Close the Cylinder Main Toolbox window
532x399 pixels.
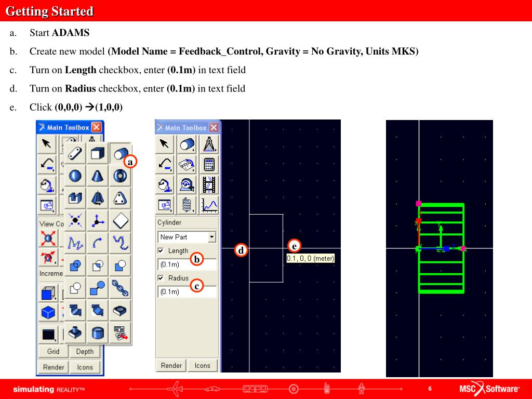[214, 128]
